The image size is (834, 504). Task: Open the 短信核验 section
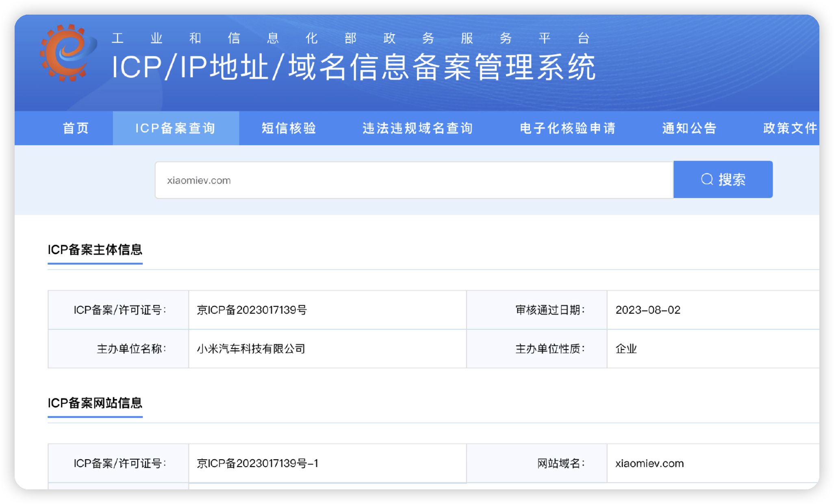click(290, 128)
